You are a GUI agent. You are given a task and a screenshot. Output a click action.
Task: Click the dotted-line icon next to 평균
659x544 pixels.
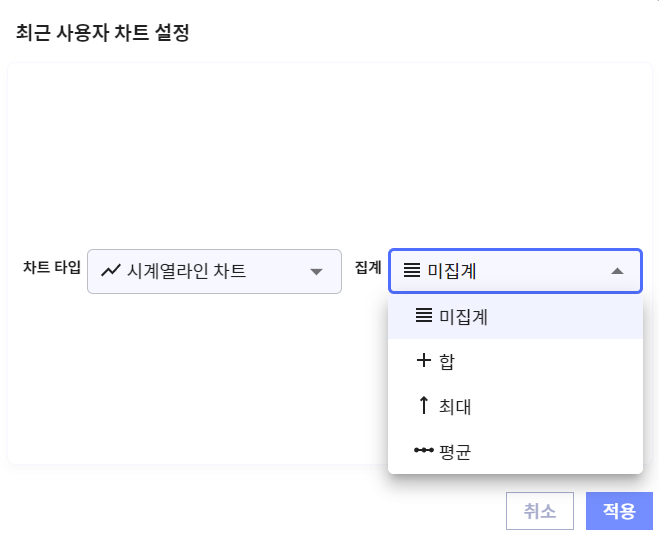423,451
